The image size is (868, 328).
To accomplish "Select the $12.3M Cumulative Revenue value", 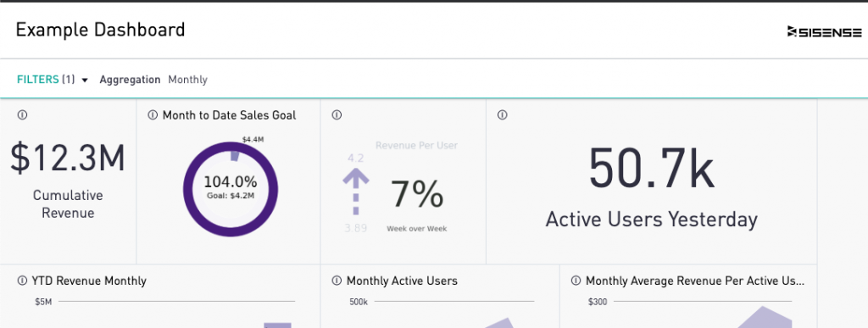I will [68, 158].
